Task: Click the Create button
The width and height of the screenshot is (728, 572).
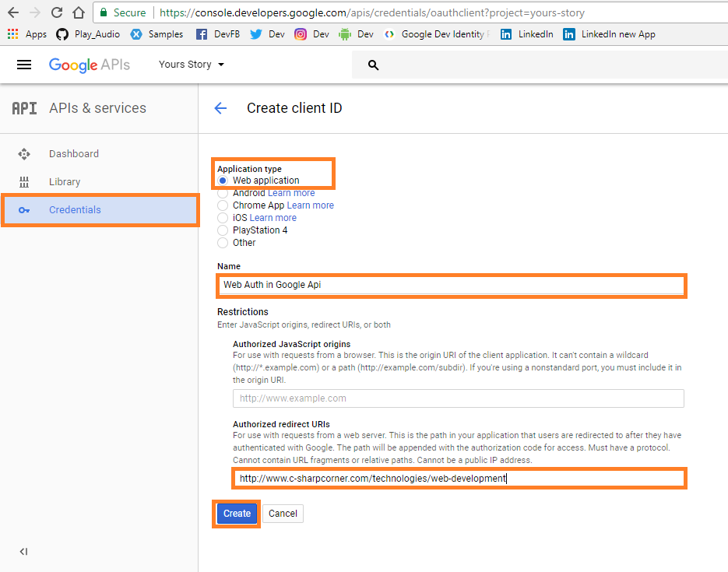Action: point(236,513)
